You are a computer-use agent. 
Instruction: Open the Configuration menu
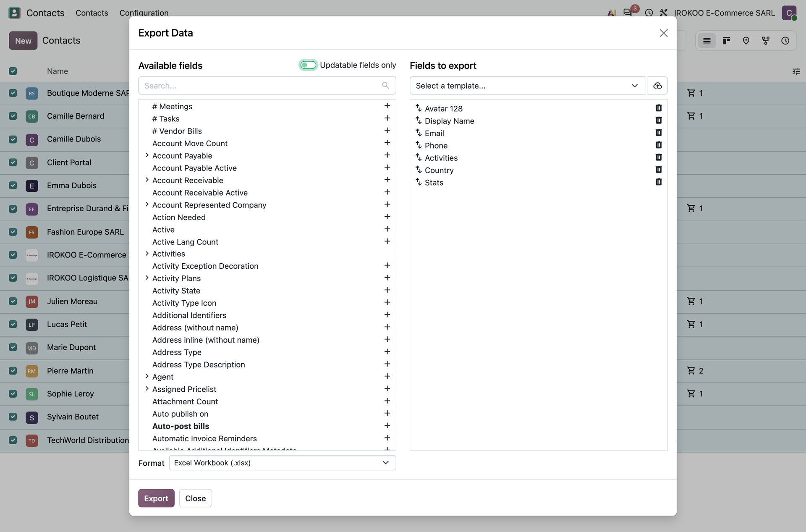click(144, 13)
